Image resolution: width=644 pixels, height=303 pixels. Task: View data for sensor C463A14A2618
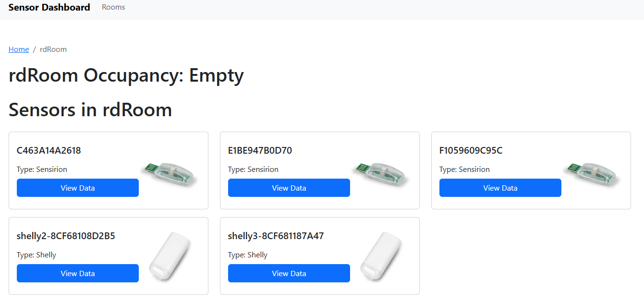click(78, 188)
